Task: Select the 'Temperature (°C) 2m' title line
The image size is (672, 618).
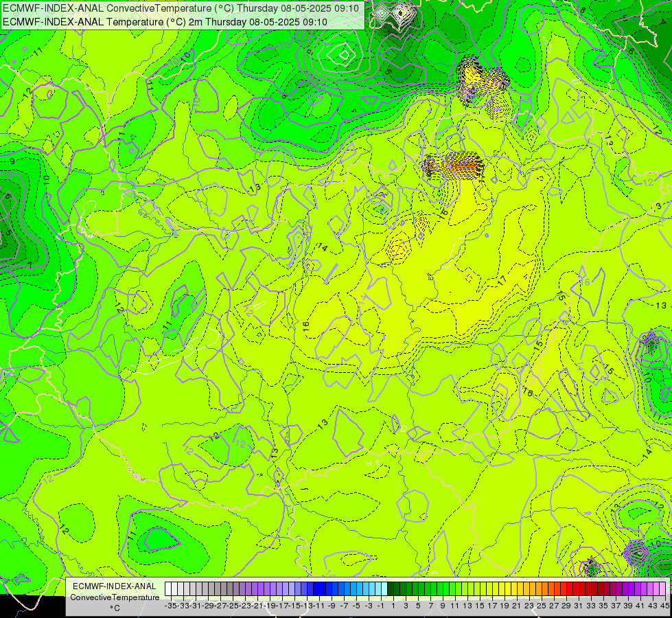Action: point(165,22)
